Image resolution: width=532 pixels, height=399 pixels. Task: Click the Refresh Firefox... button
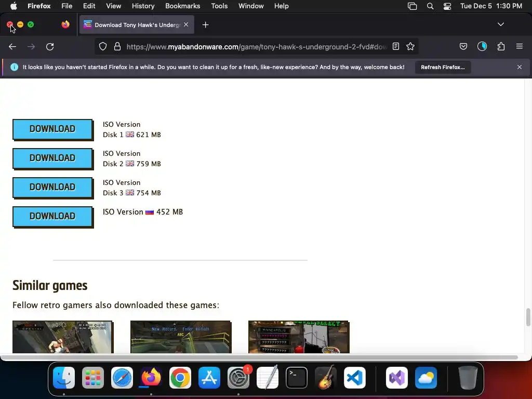coord(443,67)
